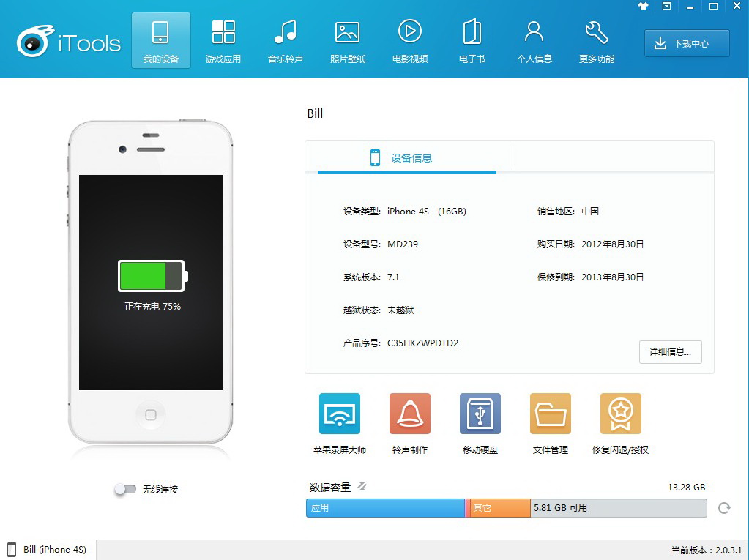Open the 游戏应用 apps section
Image resolution: width=749 pixels, height=560 pixels.
coord(223,40)
